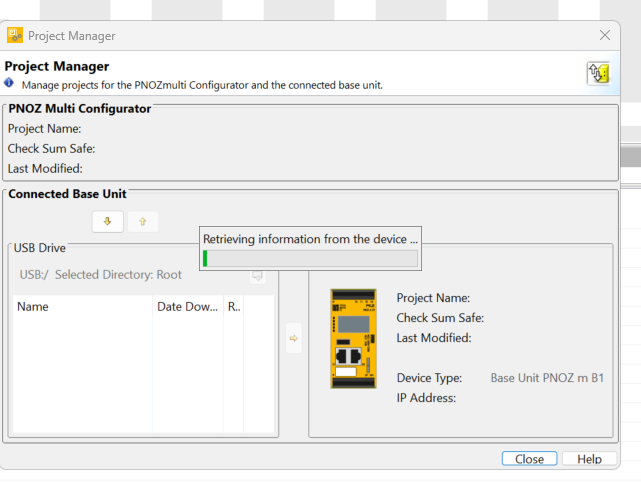Click the blue info icon beside the description
Image resolution: width=641 pixels, height=482 pixels.
9,83
